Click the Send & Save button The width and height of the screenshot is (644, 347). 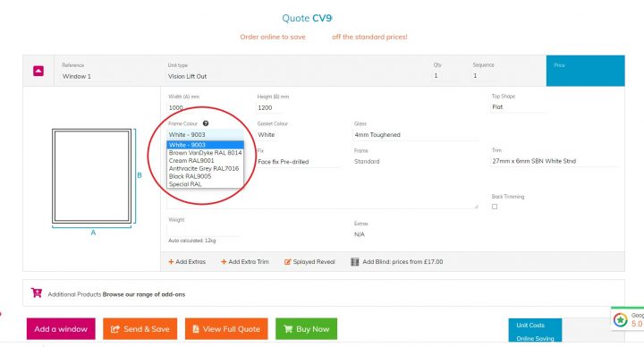coord(140,329)
